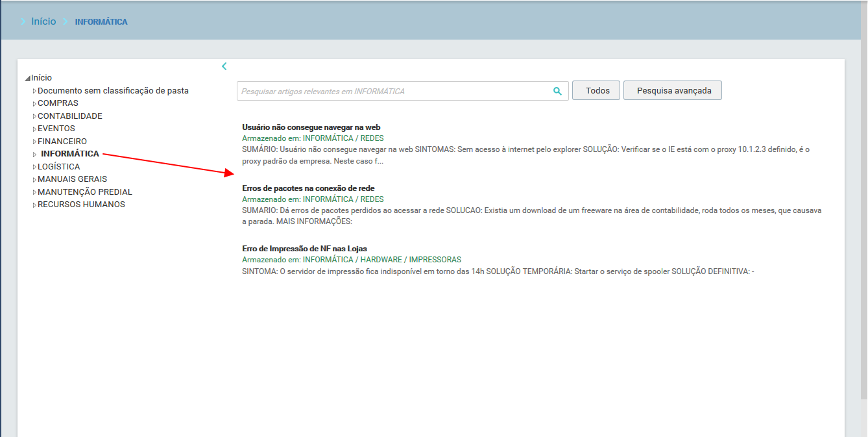Open the MANUTENÇÃO PREDIAL folder
868x437 pixels.
tap(84, 192)
